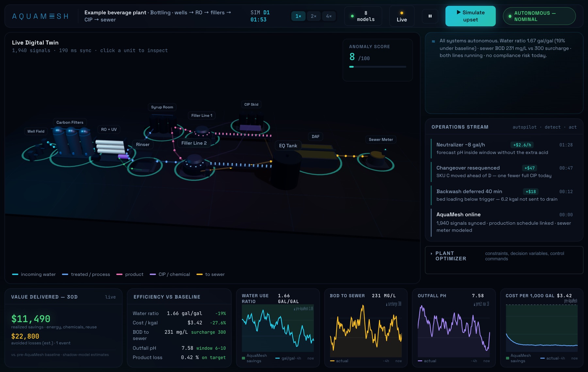Click the SIM D1 01:53 clock
This screenshot has height=372, width=588.
point(260,16)
